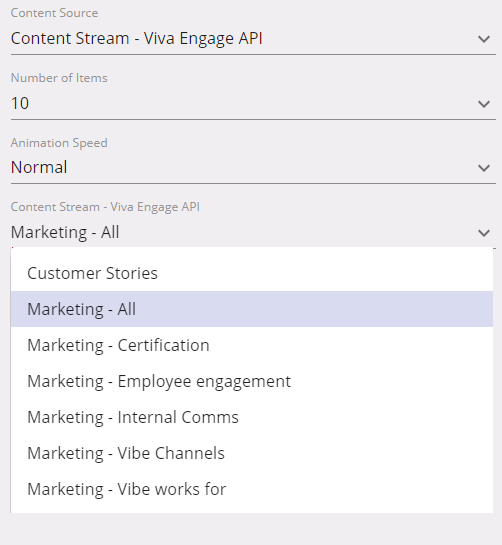Select Marketing - Vibe Channels entry

(252, 453)
